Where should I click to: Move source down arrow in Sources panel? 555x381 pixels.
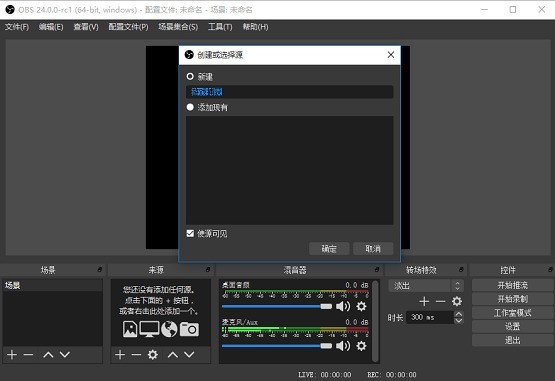(x=189, y=354)
